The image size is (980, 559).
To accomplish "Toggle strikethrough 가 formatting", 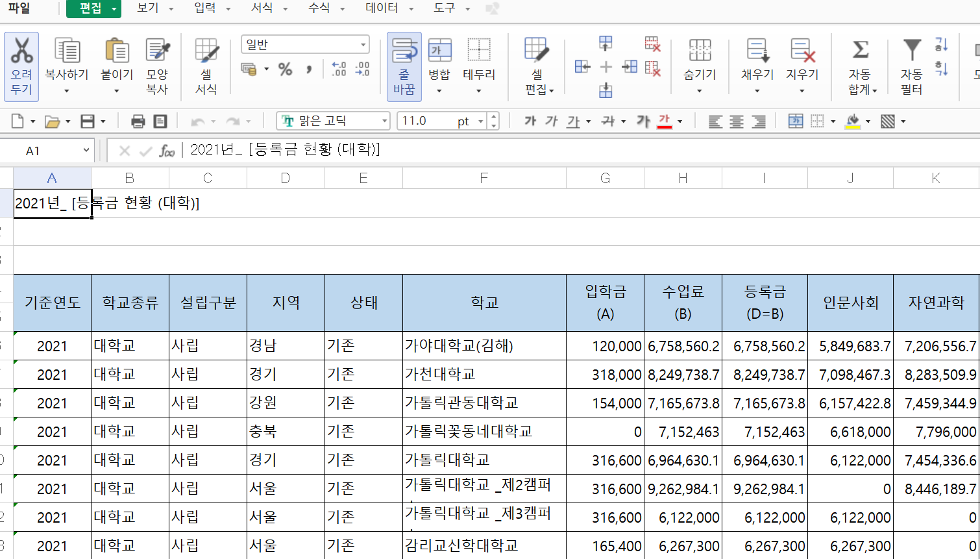I will pos(608,121).
